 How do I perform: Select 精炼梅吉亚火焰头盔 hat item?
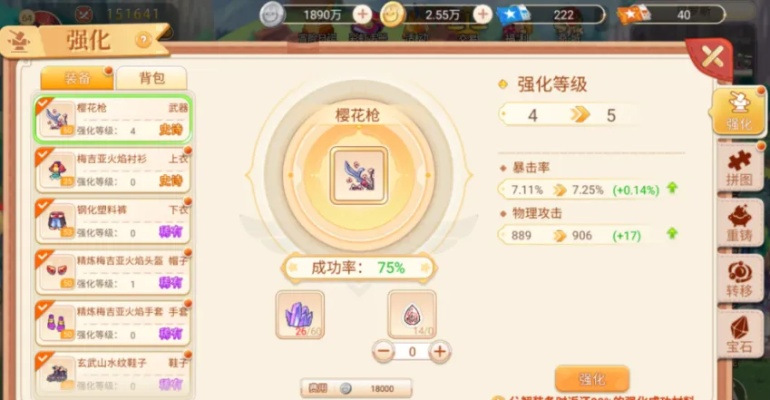113,272
